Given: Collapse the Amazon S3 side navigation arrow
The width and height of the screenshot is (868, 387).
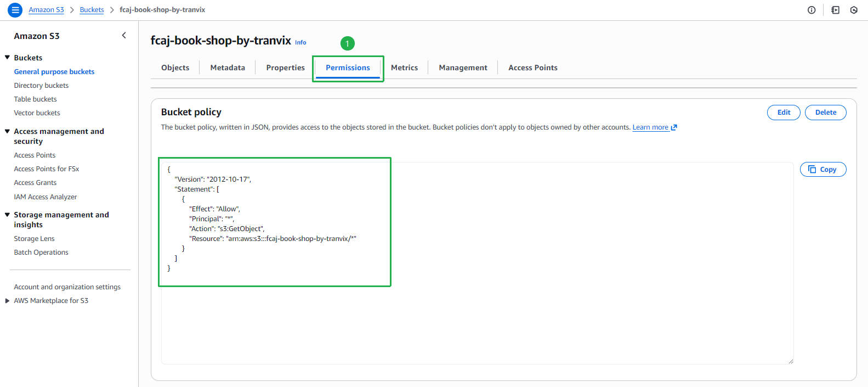Looking at the screenshot, I should pos(124,36).
